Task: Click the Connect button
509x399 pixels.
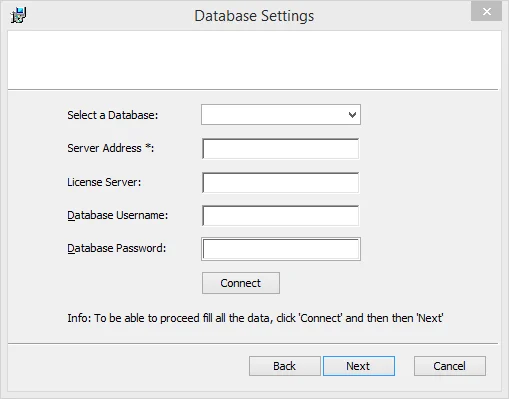Action: click(x=241, y=283)
